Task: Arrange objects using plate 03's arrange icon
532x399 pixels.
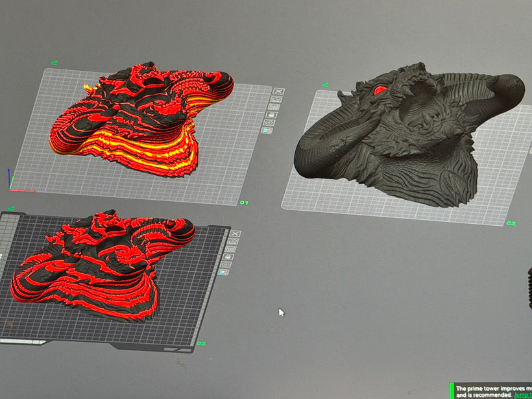Action: (x=230, y=249)
